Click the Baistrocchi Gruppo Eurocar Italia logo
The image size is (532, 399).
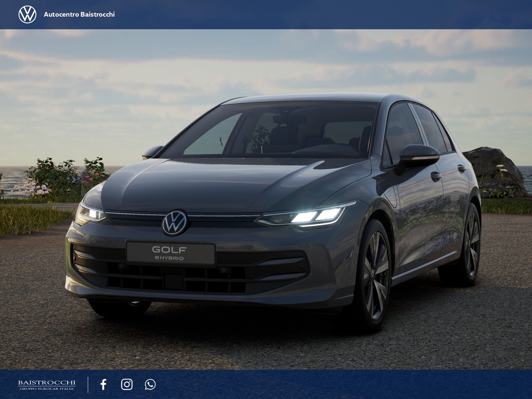pos(47,385)
